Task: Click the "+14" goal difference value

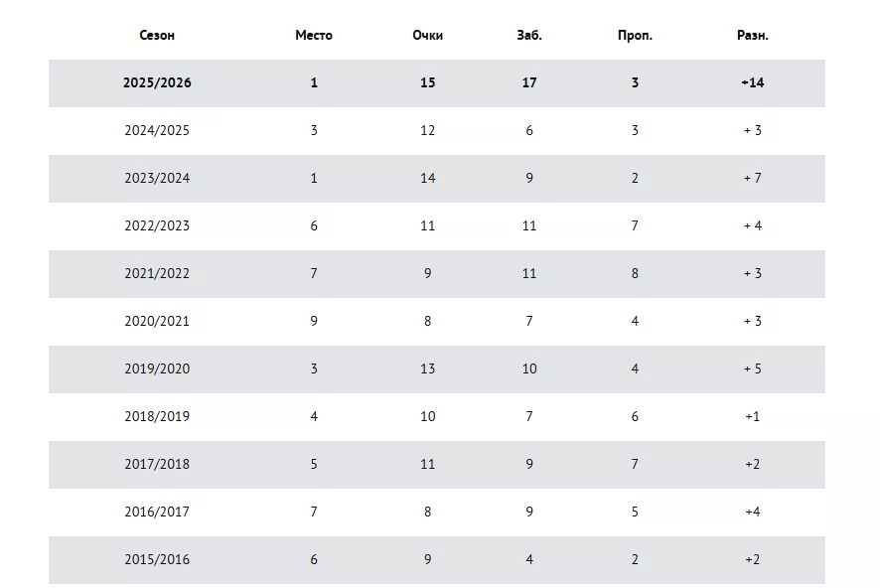Action: pyautogui.click(x=753, y=82)
